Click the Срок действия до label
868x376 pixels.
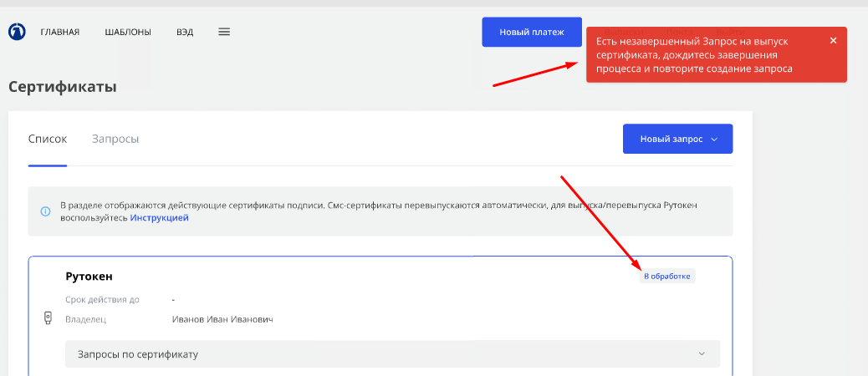(x=102, y=300)
